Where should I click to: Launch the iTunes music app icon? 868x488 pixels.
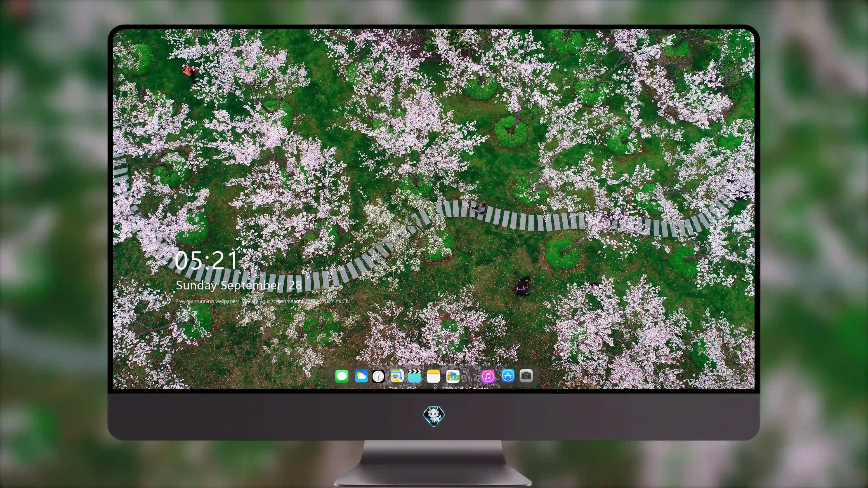pos(488,376)
